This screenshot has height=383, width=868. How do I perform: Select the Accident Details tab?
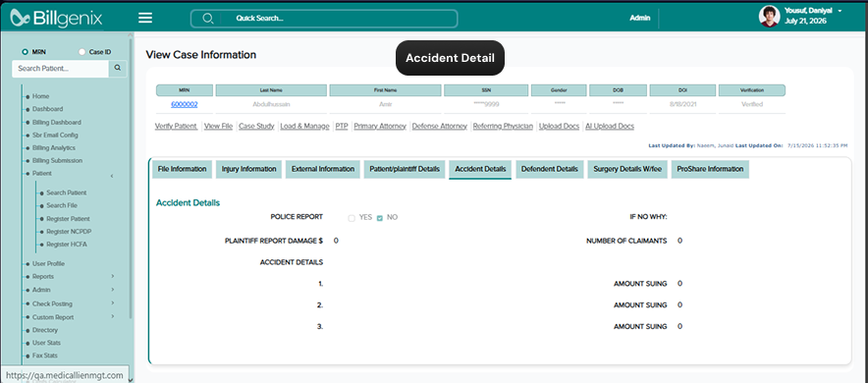pos(480,169)
